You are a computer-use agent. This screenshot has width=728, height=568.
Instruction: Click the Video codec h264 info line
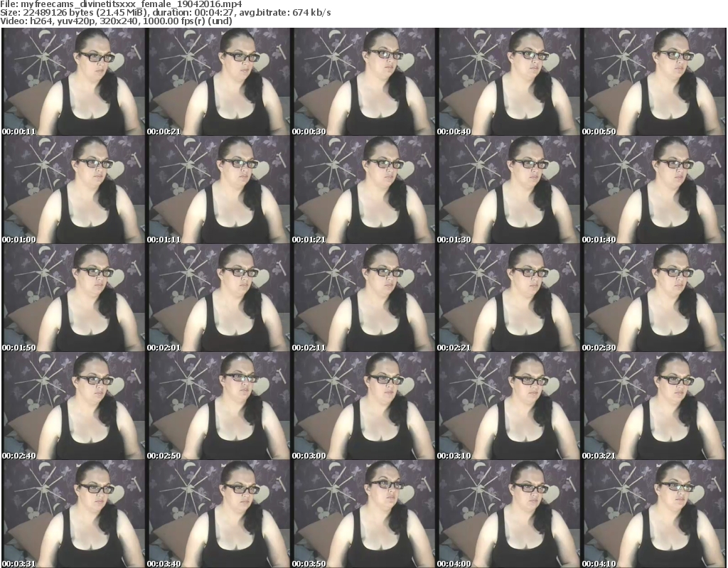(x=116, y=21)
